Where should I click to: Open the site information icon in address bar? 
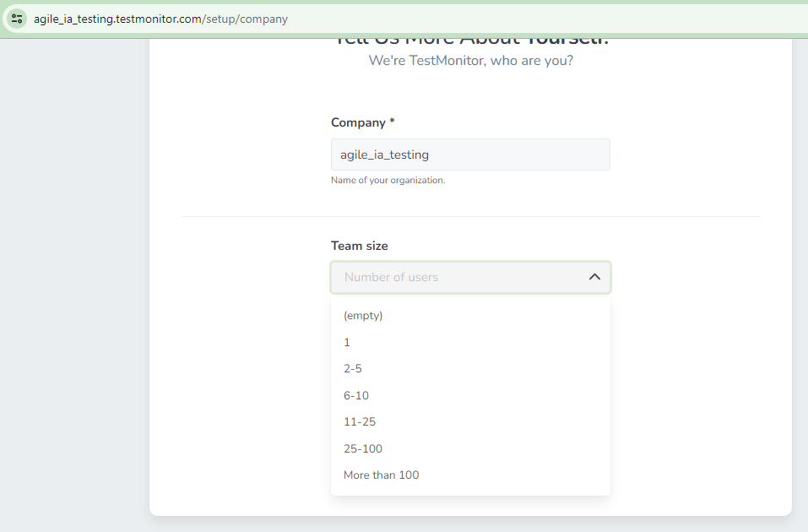pos(17,19)
